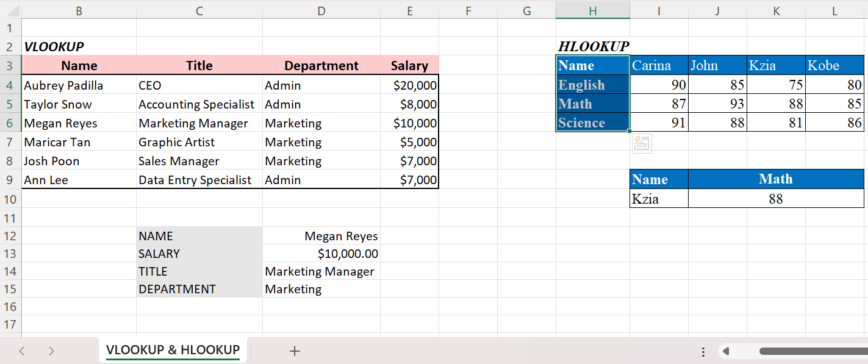Click the Data Entry Specialist cell
The height and width of the screenshot is (364, 868).
click(199, 180)
